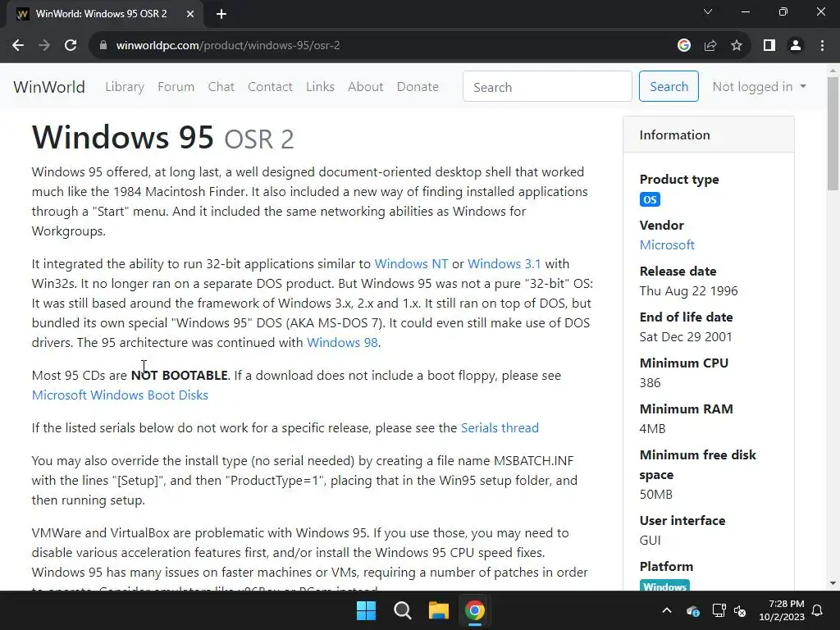Open the Chrome profile icon

pyautogui.click(x=796, y=46)
